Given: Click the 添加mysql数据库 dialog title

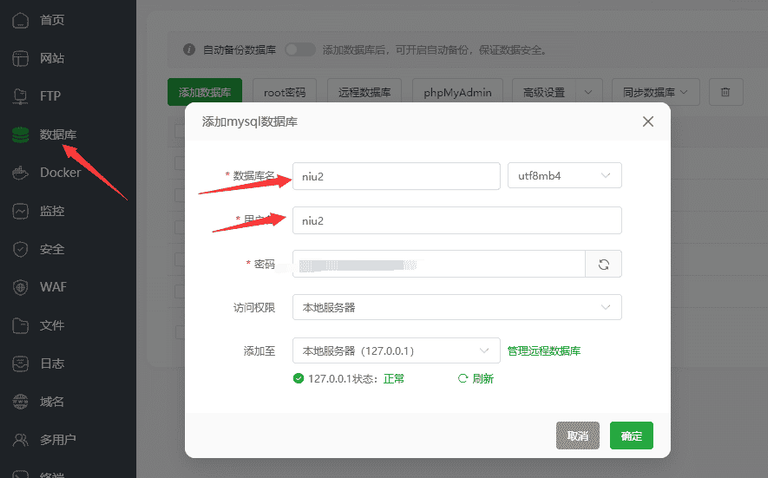Looking at the screenshot, I should [250, 121].
